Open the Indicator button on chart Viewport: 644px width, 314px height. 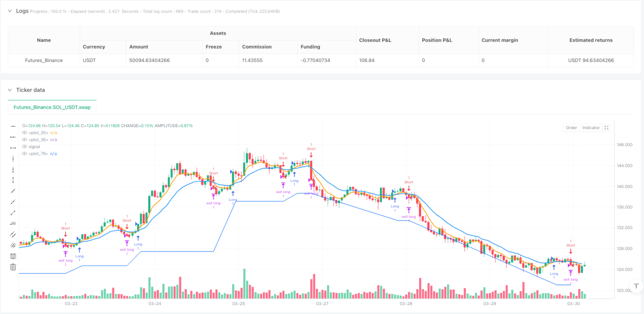click(591, 127)
